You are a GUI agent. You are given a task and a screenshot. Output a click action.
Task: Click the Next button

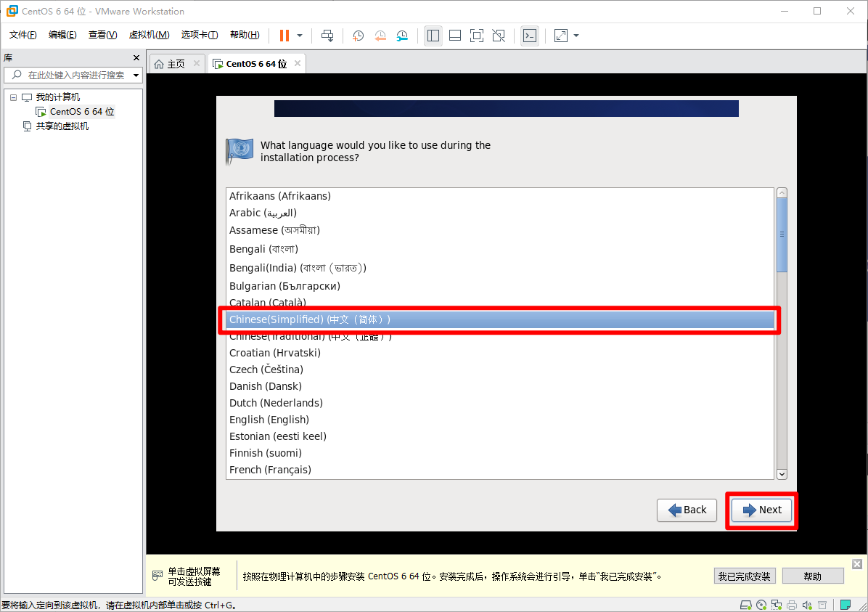762,510
